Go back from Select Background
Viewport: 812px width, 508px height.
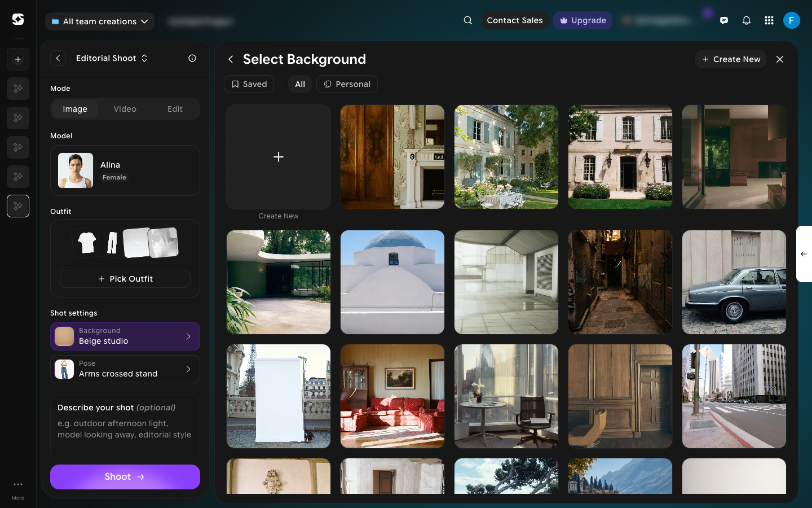coord(231,59)
